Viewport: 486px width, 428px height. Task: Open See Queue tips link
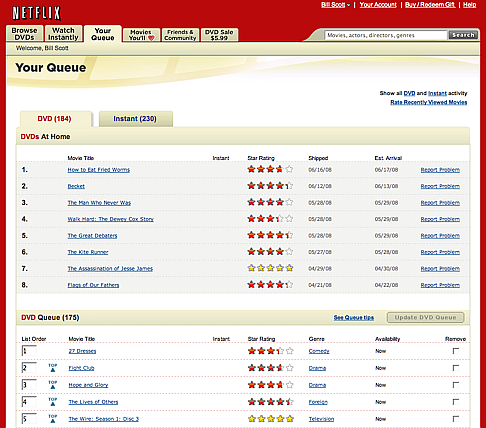point(354,318)
